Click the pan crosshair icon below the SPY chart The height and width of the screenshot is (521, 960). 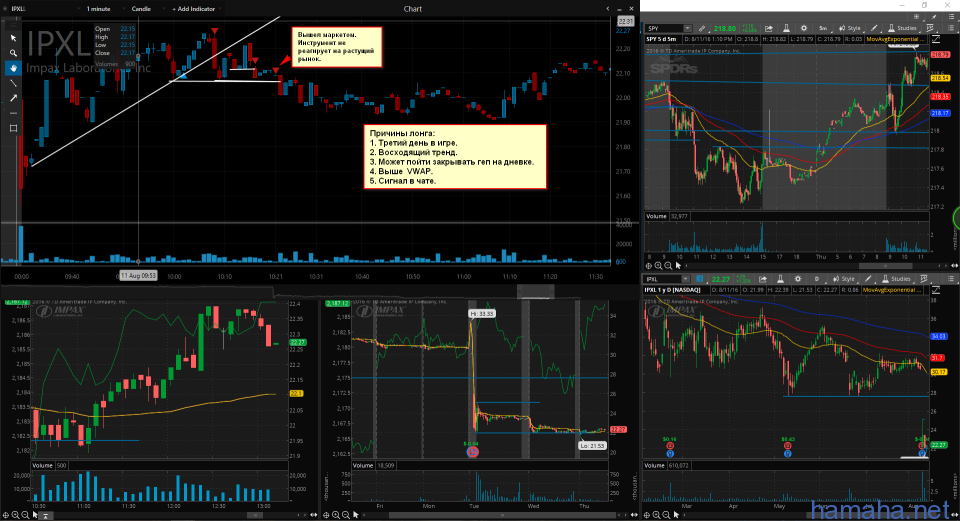pos(648,266)
